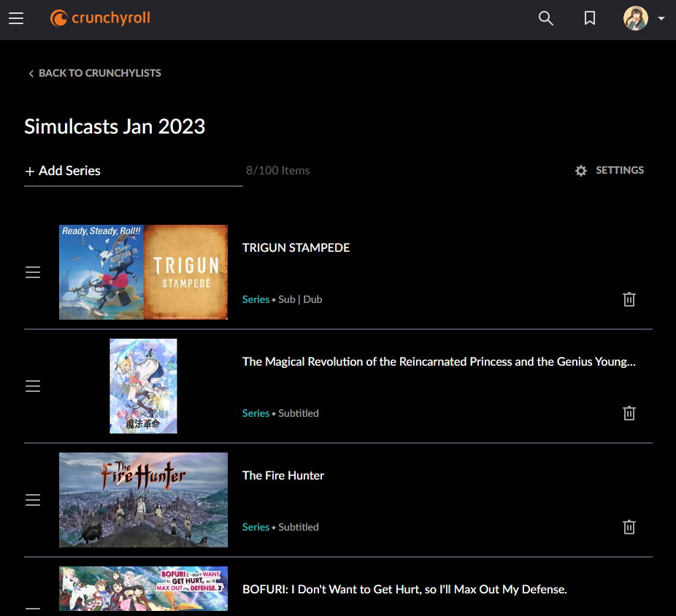
Task: Open the hamburger navigation menu
Action: tap(16, 18)
